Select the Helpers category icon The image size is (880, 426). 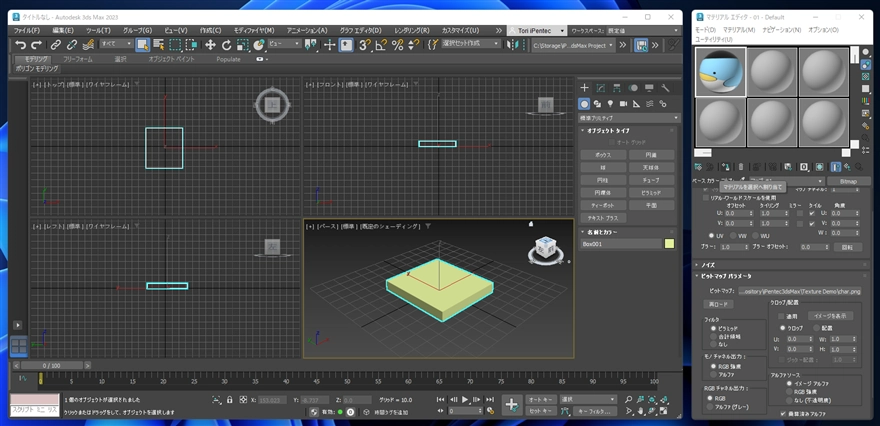(x=636, y=104)
